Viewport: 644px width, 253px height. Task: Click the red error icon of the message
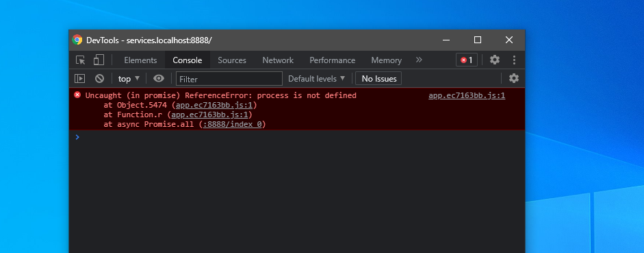(x=77, y=95)
